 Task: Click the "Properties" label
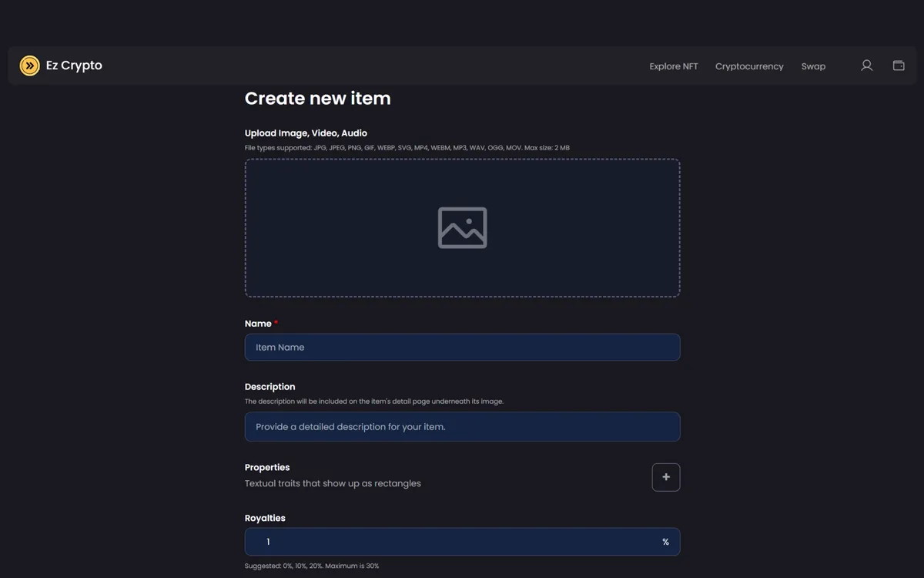click(x=267, y=468)
